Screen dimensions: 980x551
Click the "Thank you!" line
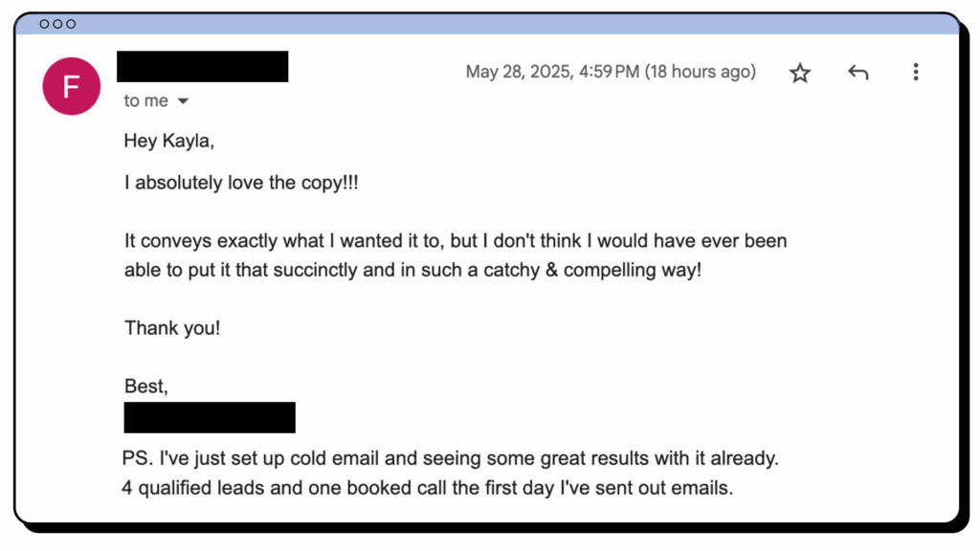click(172, 328)
